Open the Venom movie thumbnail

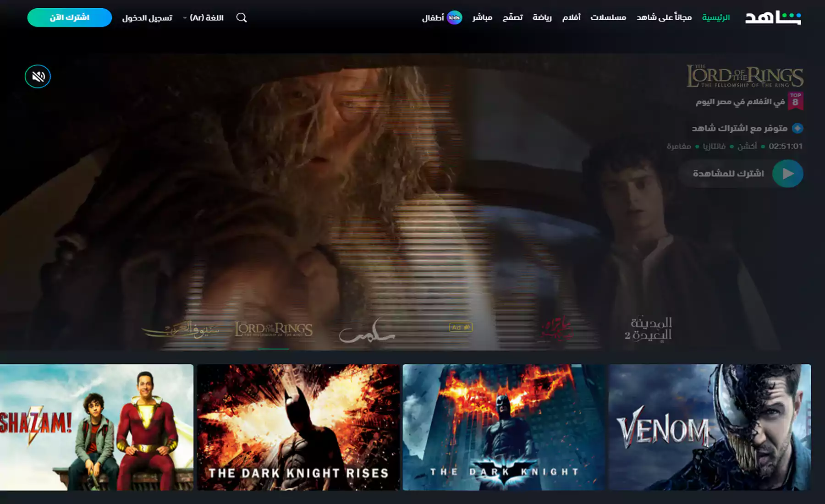tap(709, 427)
